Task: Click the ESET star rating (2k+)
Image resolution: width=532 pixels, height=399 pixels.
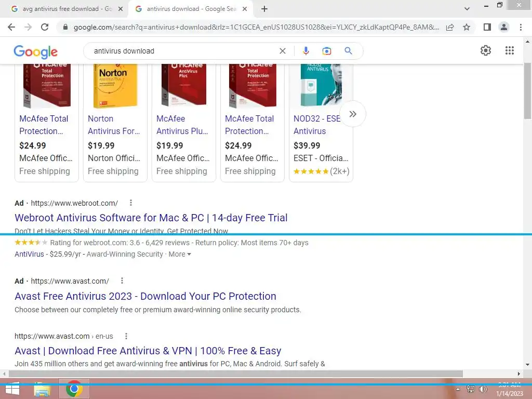Action: [x=321, y=171]
